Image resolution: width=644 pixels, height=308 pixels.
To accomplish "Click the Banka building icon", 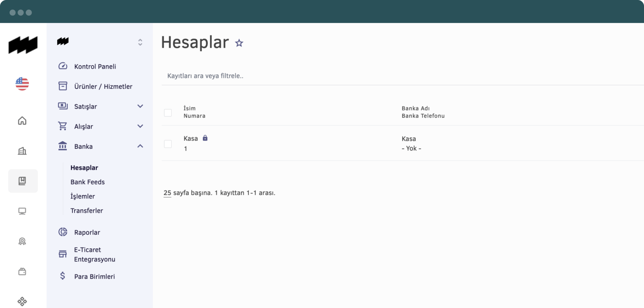I will [63, 146].
